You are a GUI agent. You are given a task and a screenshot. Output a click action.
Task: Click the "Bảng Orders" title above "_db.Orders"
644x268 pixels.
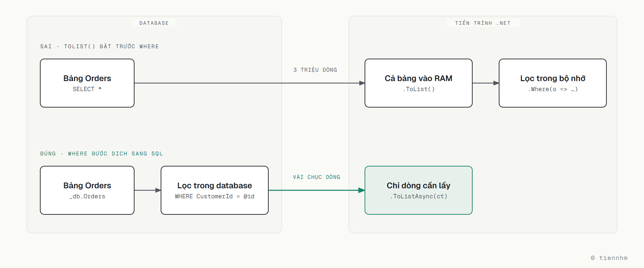tap(87, 186)
